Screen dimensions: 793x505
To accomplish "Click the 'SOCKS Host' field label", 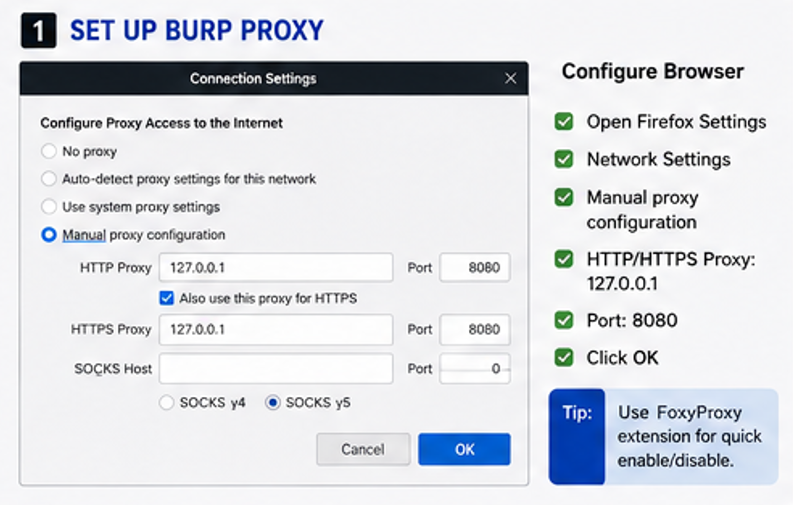I will (x=113, y=369).
